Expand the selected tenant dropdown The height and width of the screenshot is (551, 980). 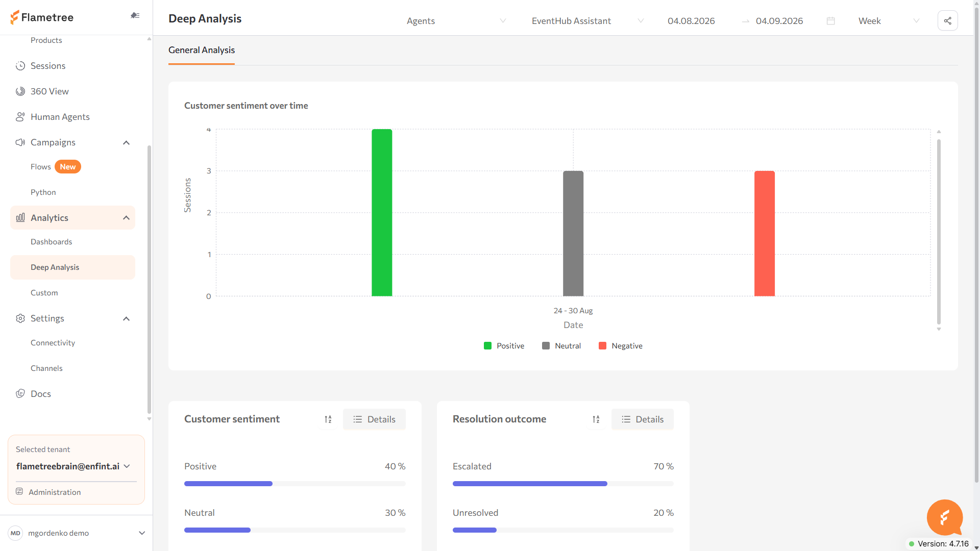[73, 466]
